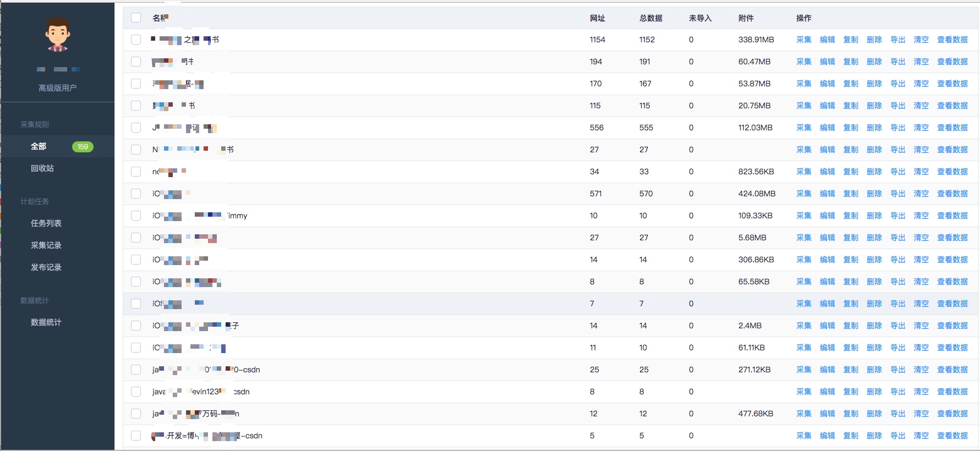This screenshot has width=980, height=451.
Task: Click 清空 link in the 823.56KB row
Action: pyautogui.click(x=921, y=172)
